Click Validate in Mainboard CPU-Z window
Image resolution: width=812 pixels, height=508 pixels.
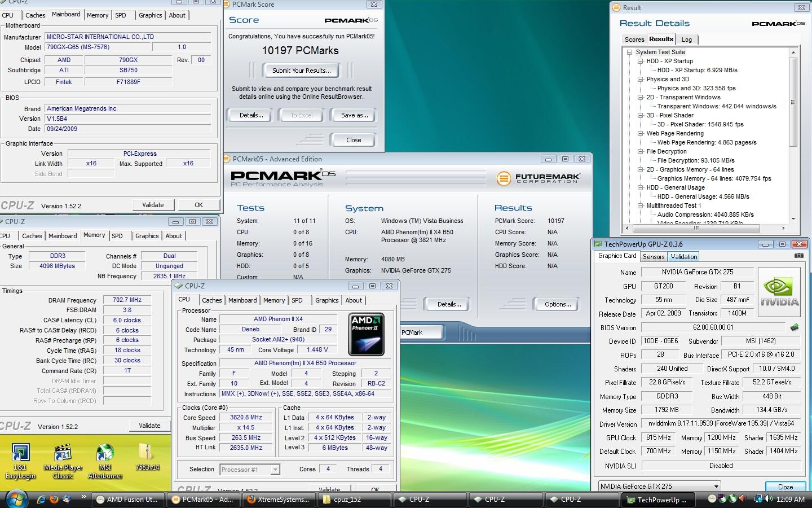pos(153,205)
